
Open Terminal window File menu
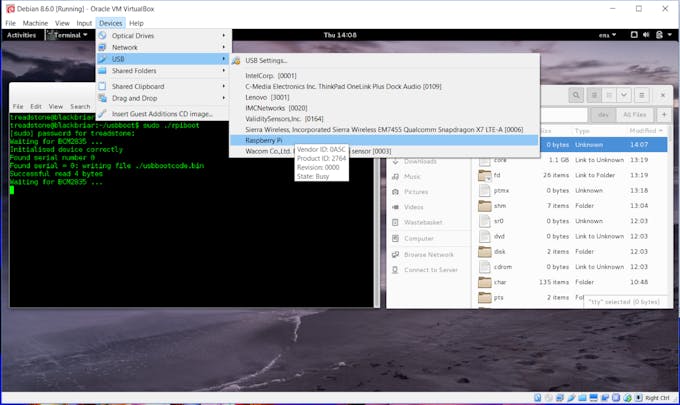(x=18, y=106)
